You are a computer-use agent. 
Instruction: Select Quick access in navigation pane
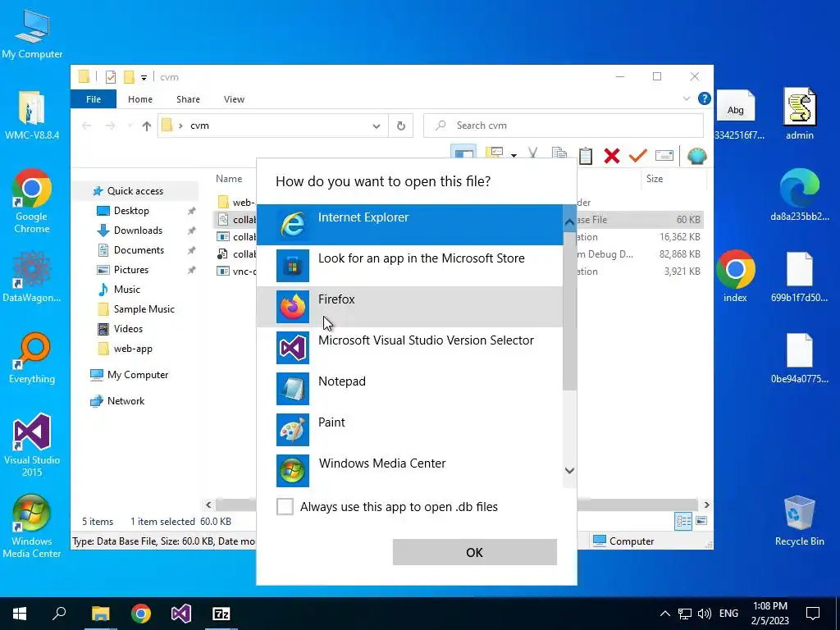pyautogui.click(x=135, y=190)
